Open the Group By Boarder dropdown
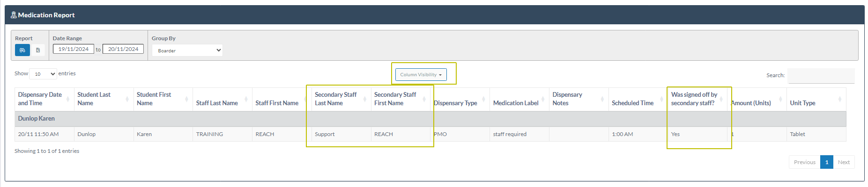Screen dimensions: 868x187 tap(187, 50)
